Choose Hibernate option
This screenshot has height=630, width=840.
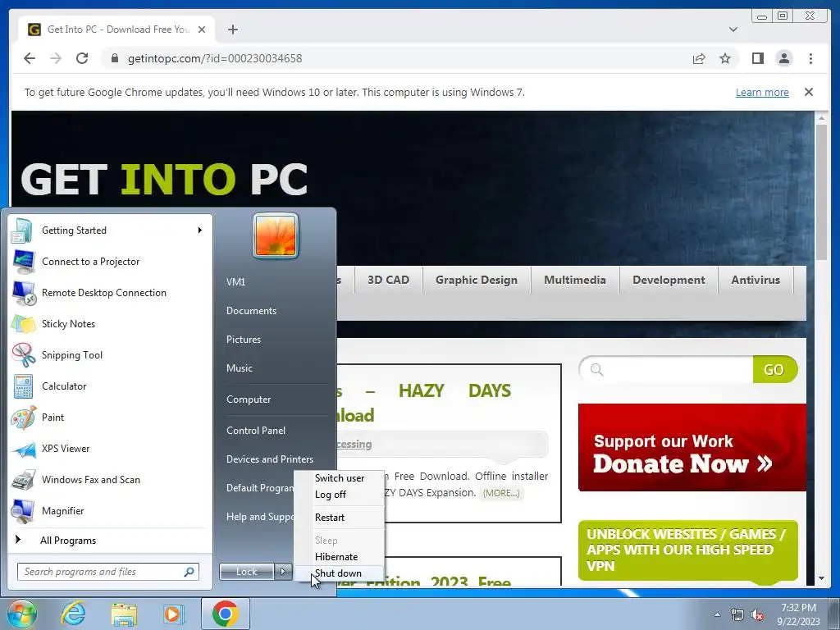339,557
